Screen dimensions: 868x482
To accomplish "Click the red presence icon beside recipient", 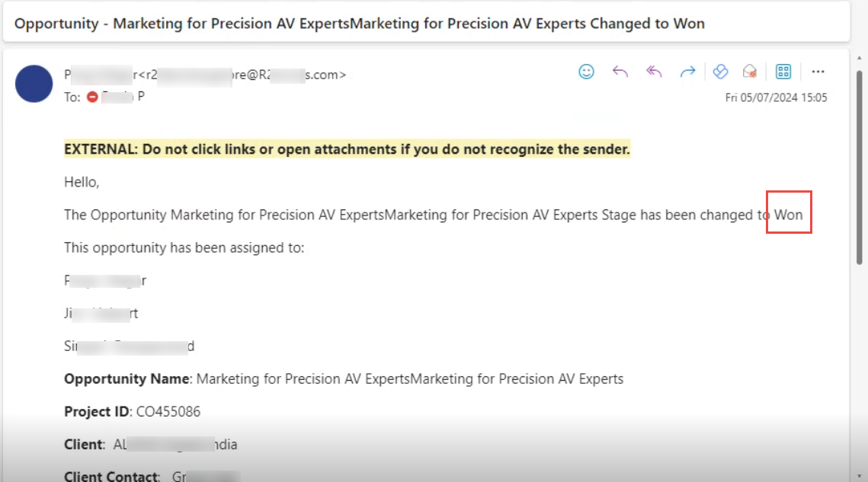I will 93,97.
